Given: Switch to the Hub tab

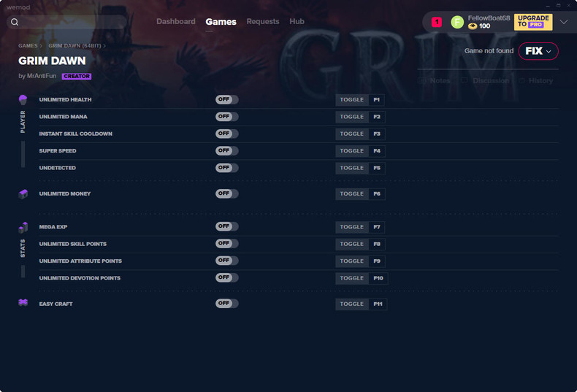Looking at the screenshot, I should click(297, 22).
